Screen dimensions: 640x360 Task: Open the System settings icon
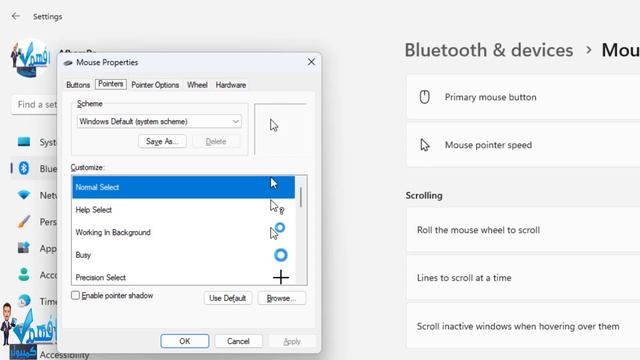coord(24,142)
